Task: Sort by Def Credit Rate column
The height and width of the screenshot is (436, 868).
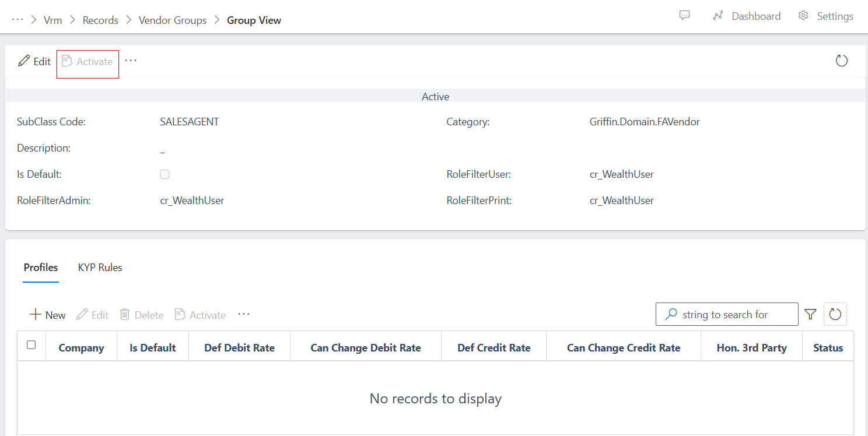Action: pos(494,348)
